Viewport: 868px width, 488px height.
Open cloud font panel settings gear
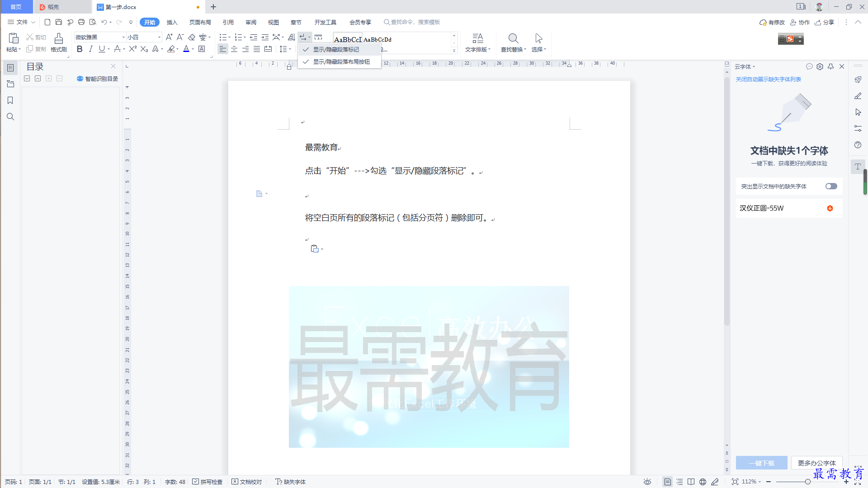[820, 66]
